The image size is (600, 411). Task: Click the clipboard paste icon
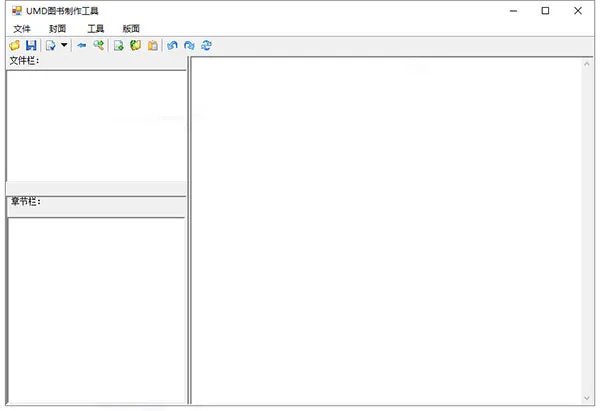coord(152,46)
